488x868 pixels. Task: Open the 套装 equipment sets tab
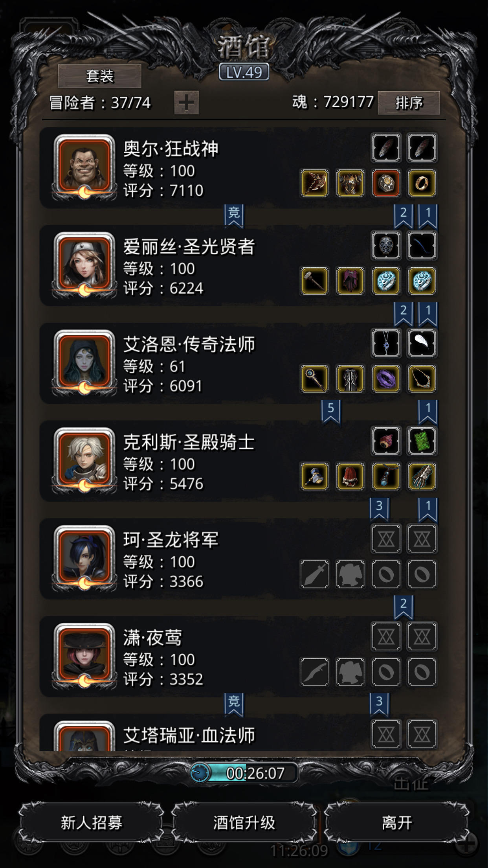point(99,76)
